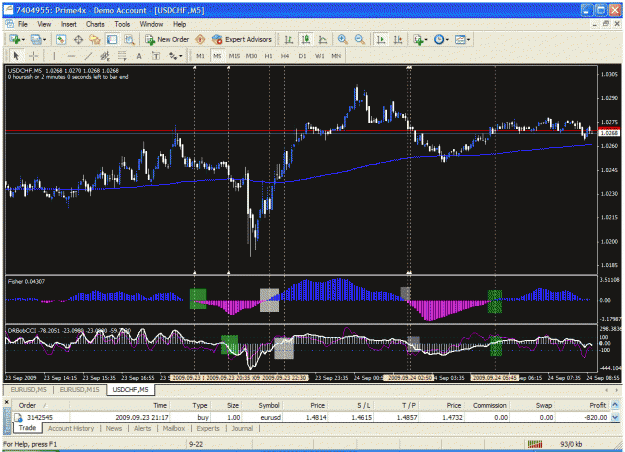Click the New Order button
625x452 pixels.
(x=167, y=39)
